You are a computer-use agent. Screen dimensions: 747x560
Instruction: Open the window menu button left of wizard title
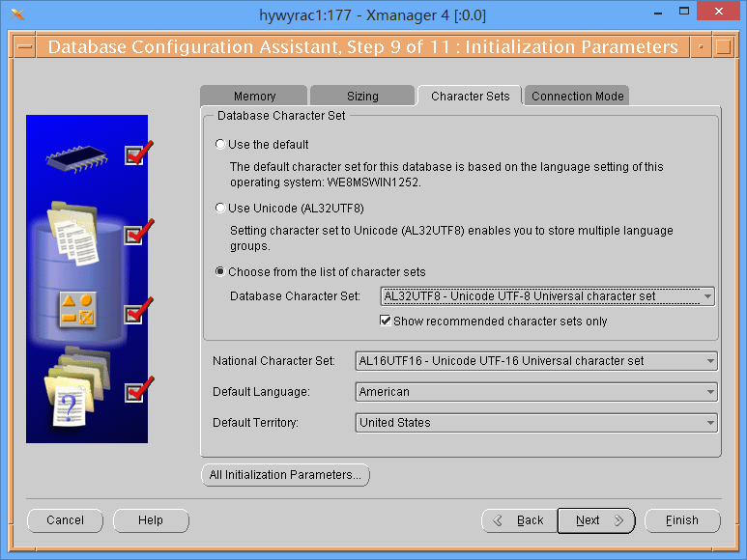coord(25,47)
